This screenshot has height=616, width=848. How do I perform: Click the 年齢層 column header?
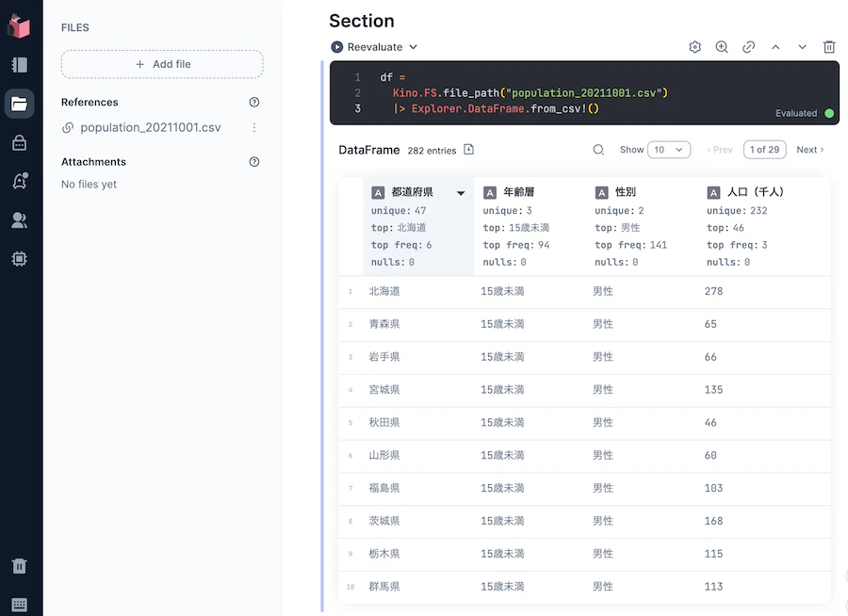518,192
